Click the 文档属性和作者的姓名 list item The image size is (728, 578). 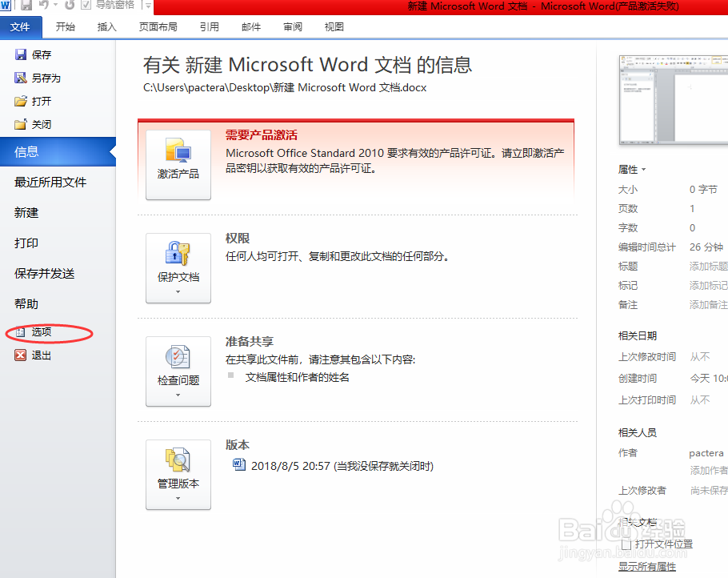(297, 377)
